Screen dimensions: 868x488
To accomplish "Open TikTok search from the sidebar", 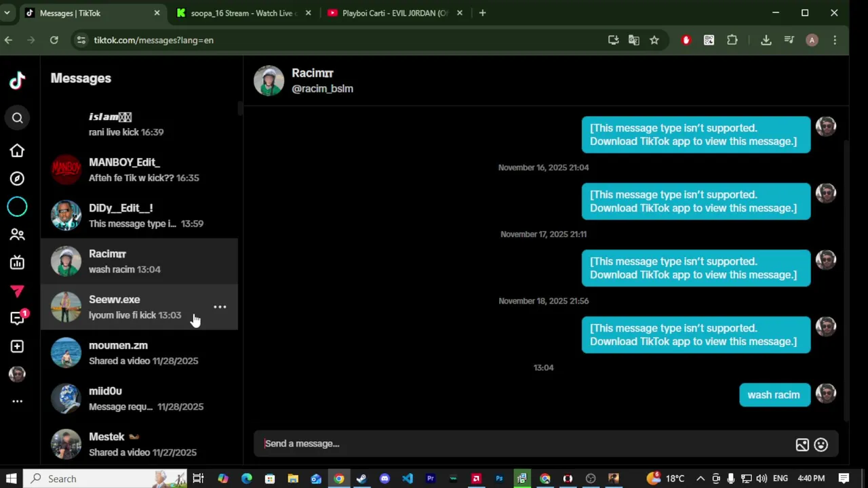I will (17, 118).
